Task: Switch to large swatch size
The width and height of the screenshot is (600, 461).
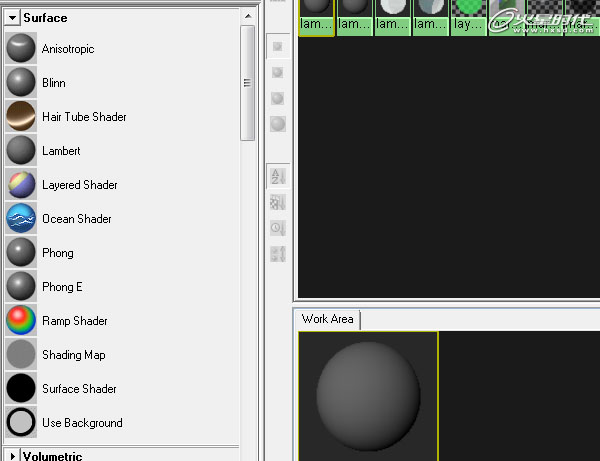Action: tap(277, 98)
